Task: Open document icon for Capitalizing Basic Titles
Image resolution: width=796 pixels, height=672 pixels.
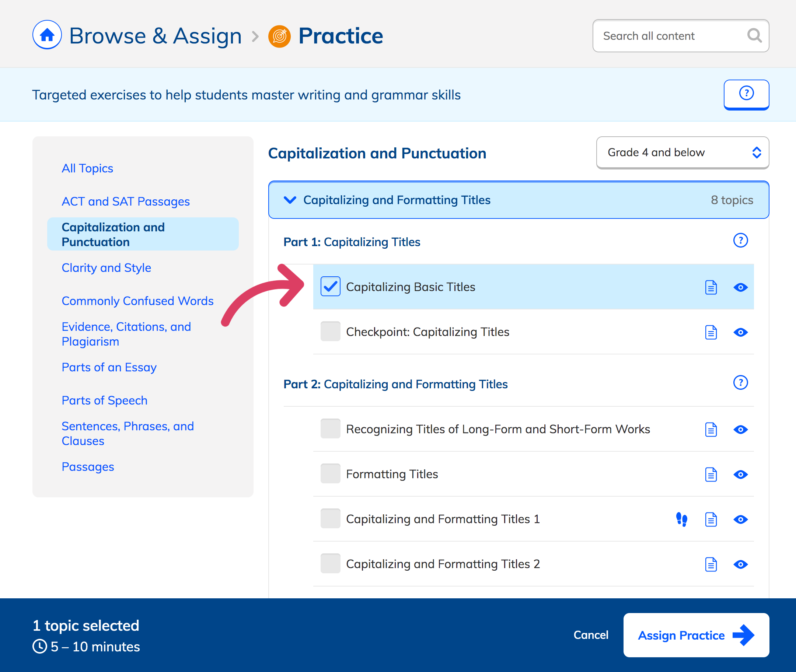Action: coord(711,287)
